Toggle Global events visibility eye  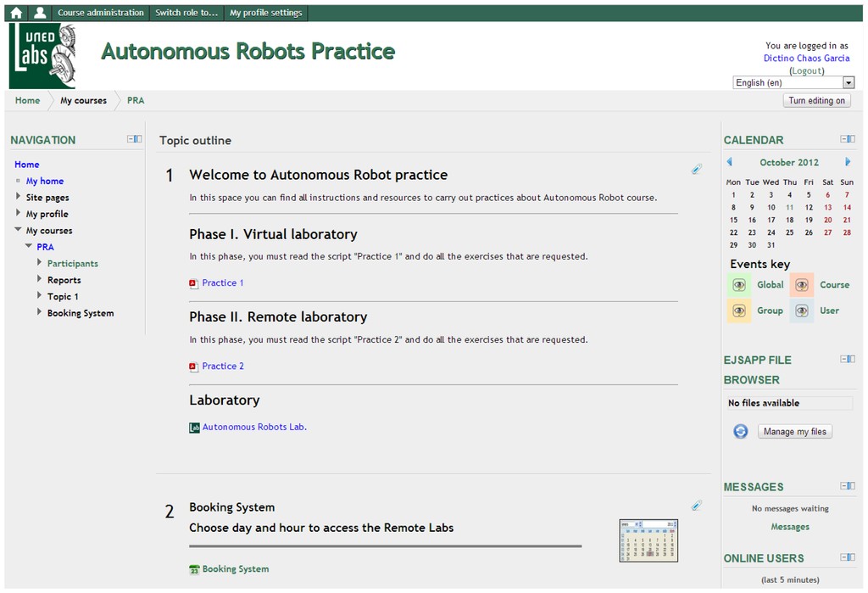coord(739,285)
